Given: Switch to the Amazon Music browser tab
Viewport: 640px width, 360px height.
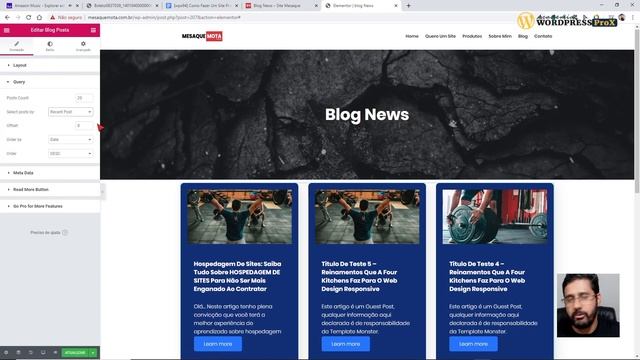Looking at the screenshot, I should [41, 6].
